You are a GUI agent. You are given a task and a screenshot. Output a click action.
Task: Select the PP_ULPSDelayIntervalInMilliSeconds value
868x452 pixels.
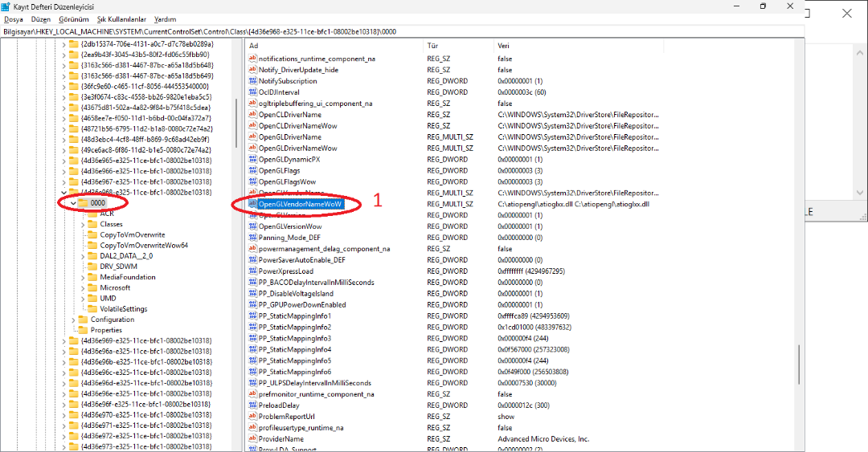(315, 383)
